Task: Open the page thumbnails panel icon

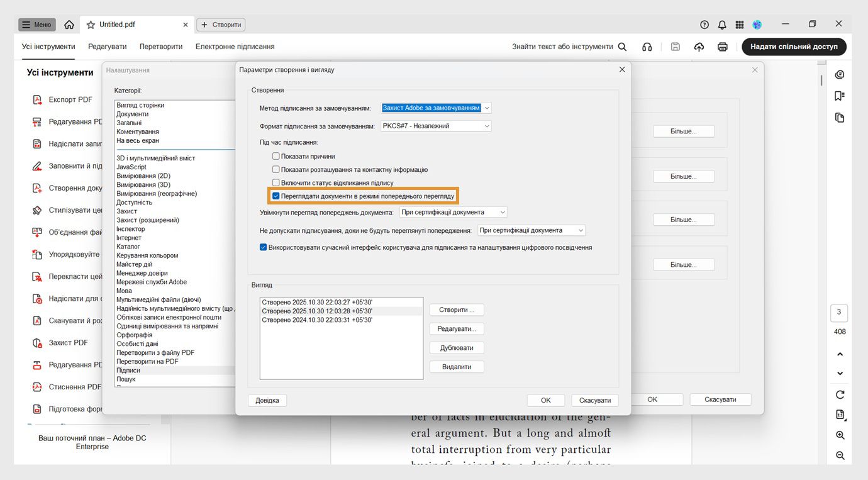Action: click(839, 118)
